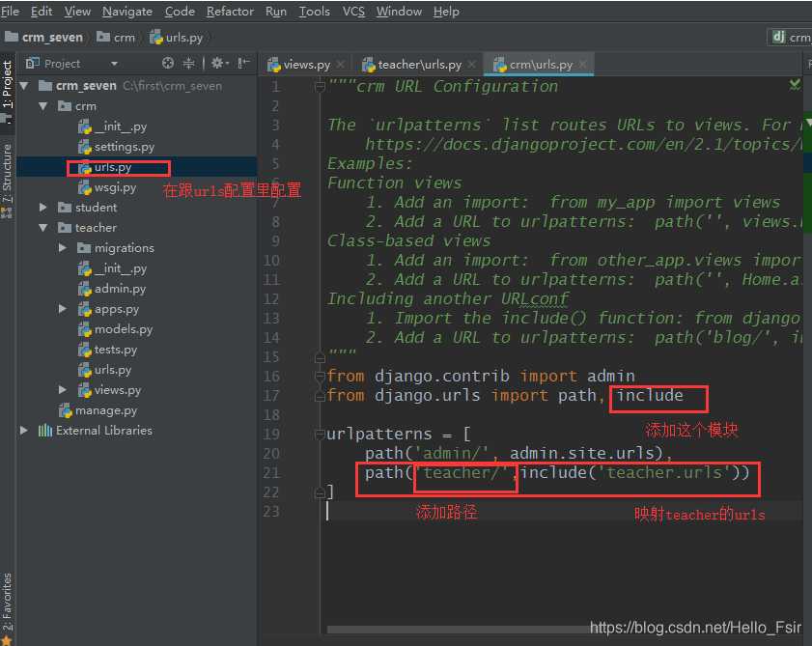Select urls.py in teacher folder

(104, 370)
